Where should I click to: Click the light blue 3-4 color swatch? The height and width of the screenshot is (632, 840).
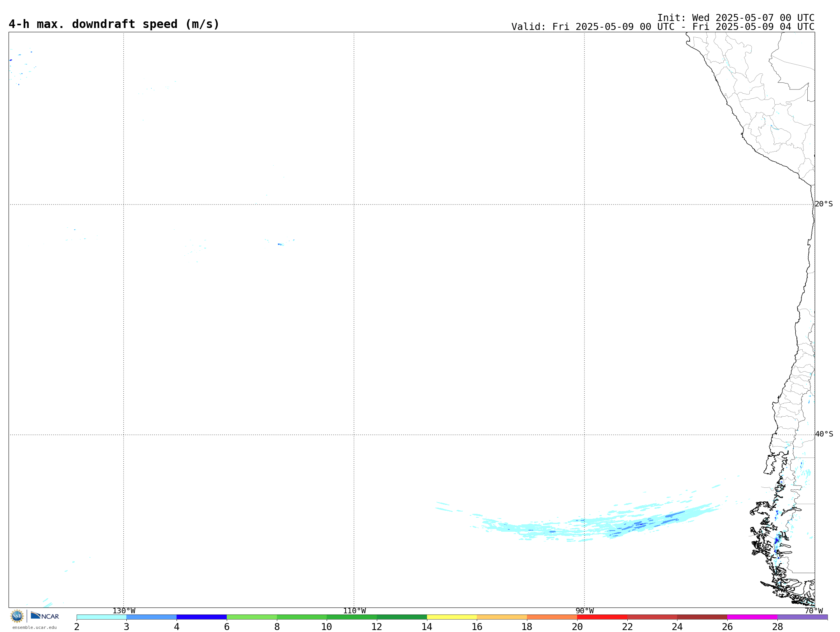click(x=152, y=617)
